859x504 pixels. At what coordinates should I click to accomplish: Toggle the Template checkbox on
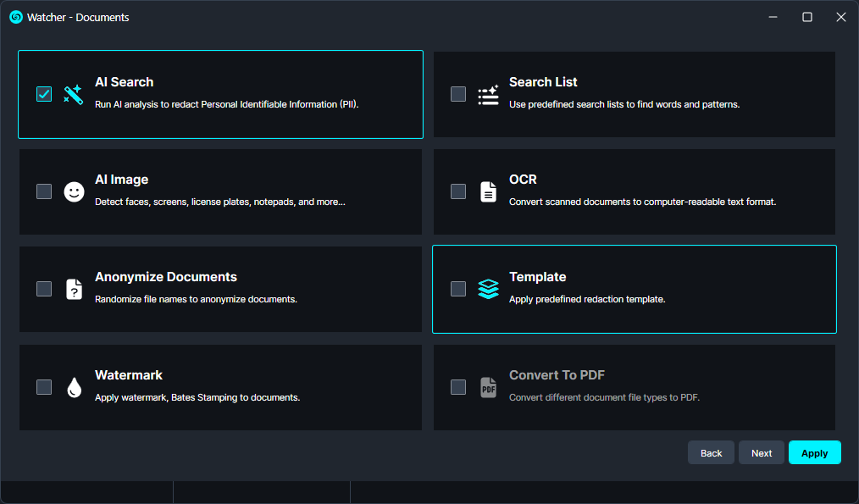(x=458, y=289)
